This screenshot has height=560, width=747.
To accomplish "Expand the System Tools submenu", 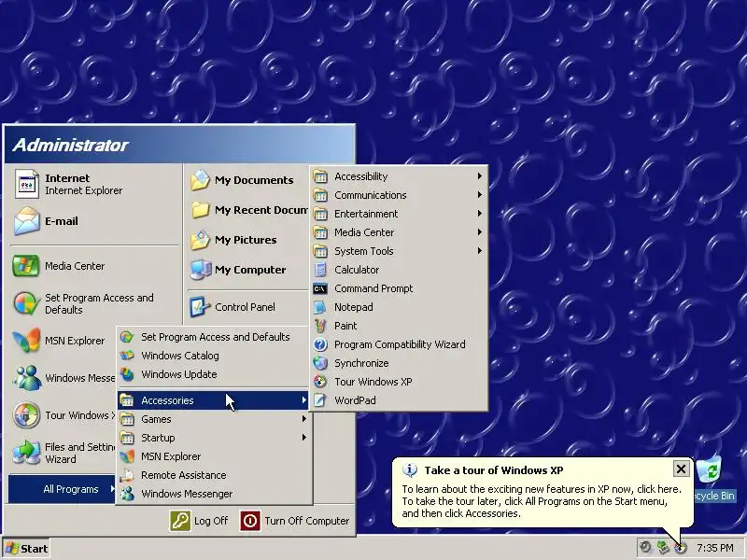I will [399, 251].
